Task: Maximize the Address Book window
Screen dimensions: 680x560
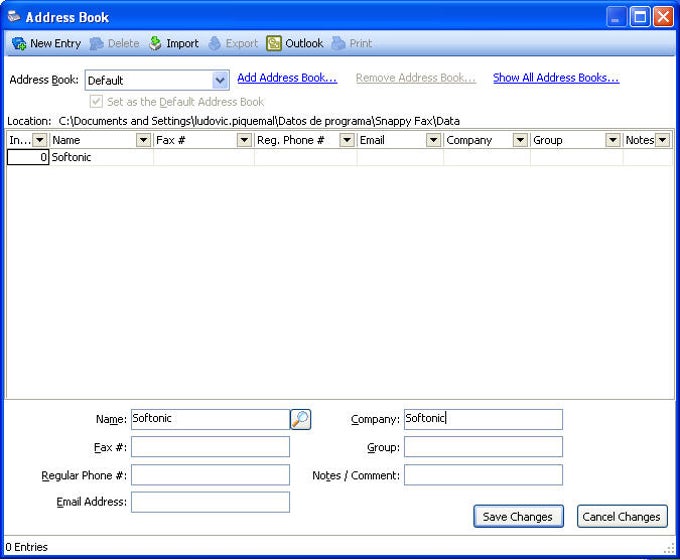Action: (640, 17)
